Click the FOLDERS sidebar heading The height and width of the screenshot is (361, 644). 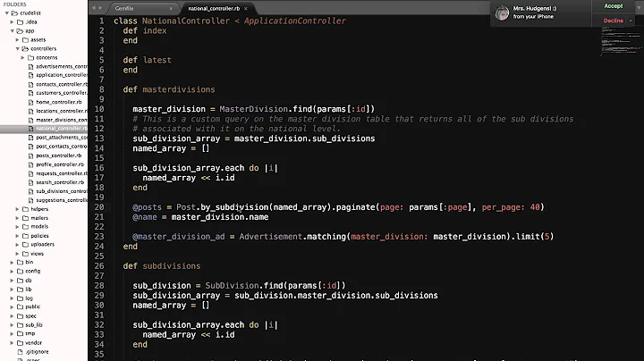(x=15, y=4)
